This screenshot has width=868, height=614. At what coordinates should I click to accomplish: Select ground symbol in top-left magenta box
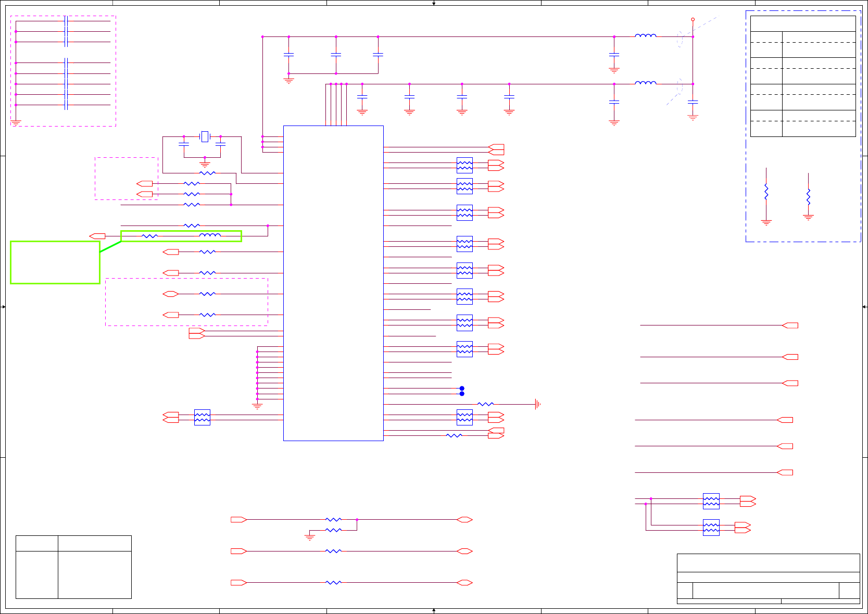16,123
